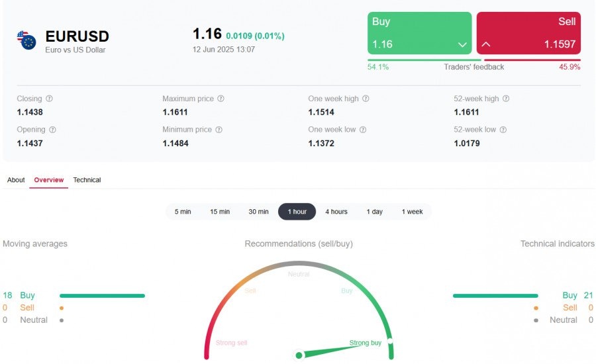Click the Strong buy gauge label
Screen dimensions: 596x364
[366, 343]
